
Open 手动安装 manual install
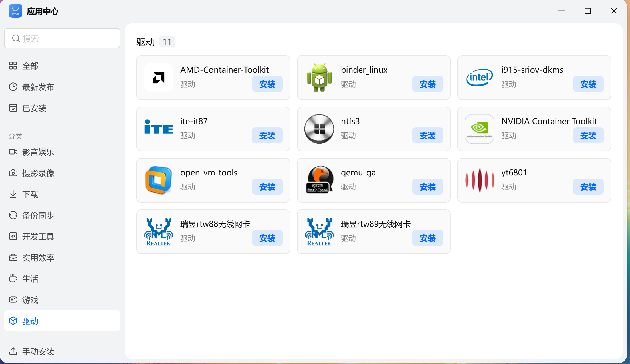[x=62, y=351]
